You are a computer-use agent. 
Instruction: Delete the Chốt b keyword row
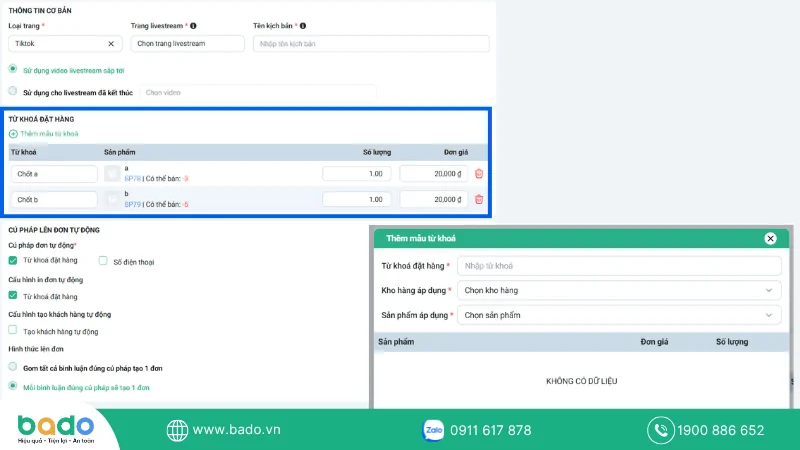click(479, 199)
